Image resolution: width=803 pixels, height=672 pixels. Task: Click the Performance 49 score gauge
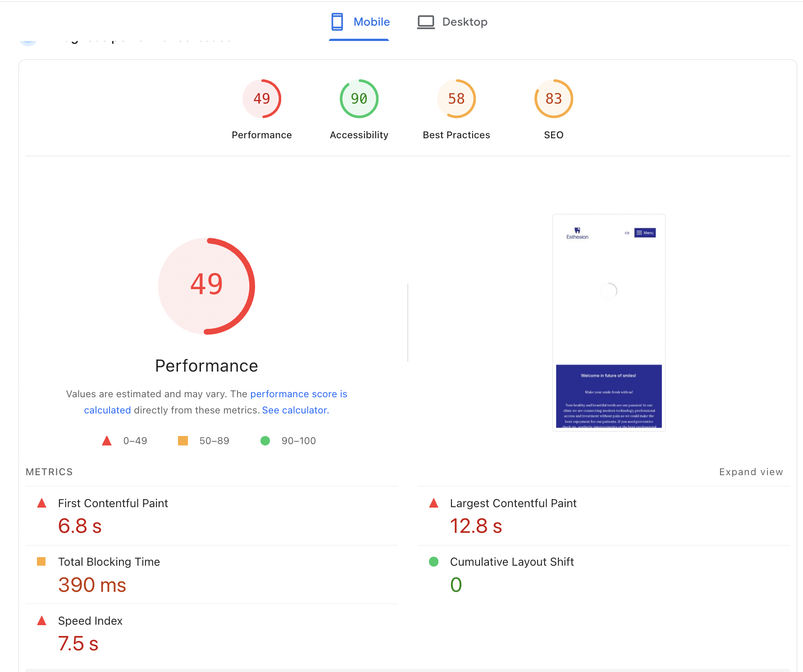click(261, 99)
